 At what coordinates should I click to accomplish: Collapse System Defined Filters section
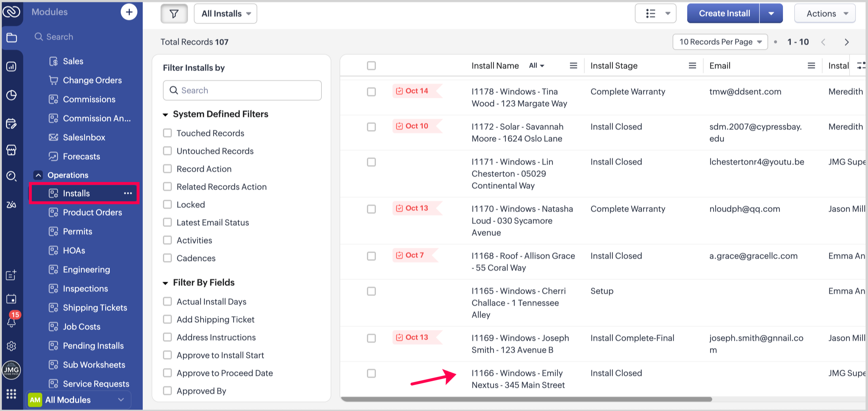[165, 115]
